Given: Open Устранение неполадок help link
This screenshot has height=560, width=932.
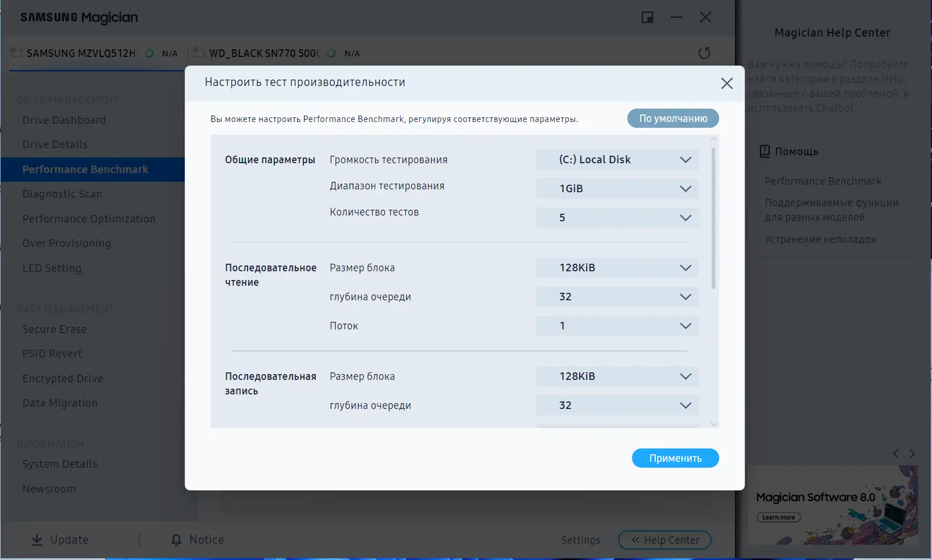Looking at the screenshot, I should (820, 239).
